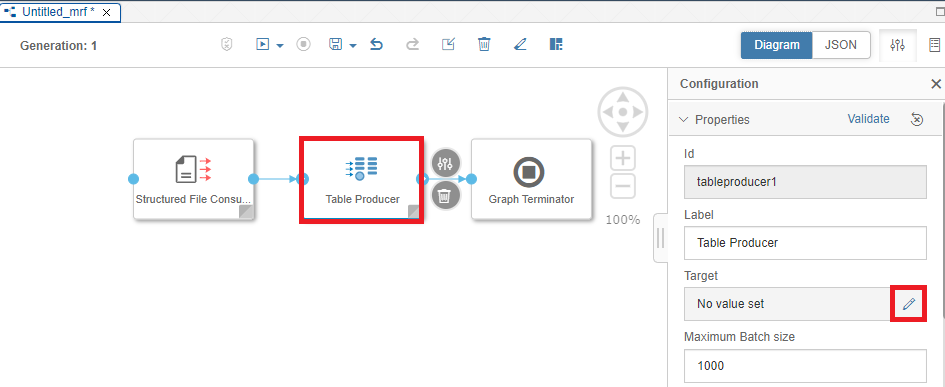This screenshot has height=387, width=945.
Task: Edit Target with the pencil icon
Action: pyautogui.click(x=909, y=304)
